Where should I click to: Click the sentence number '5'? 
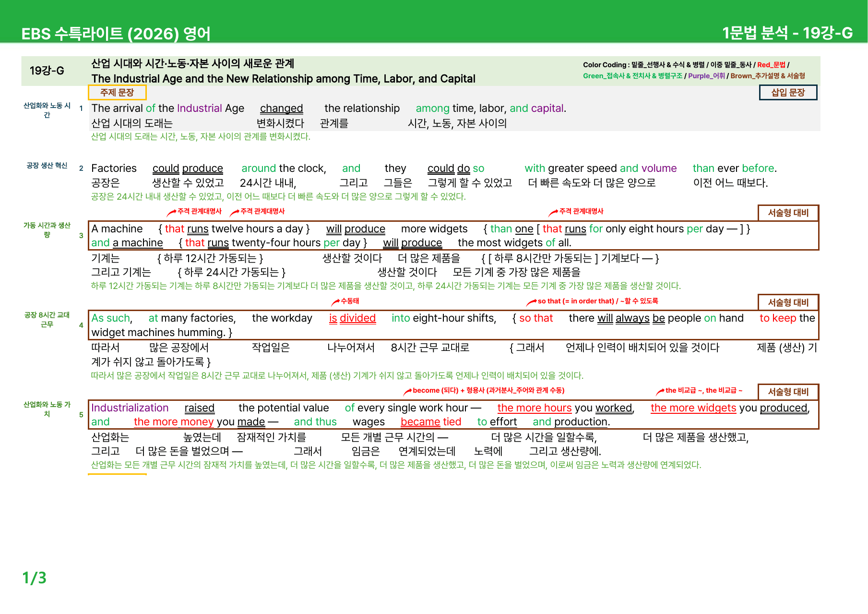click(81, 415)
